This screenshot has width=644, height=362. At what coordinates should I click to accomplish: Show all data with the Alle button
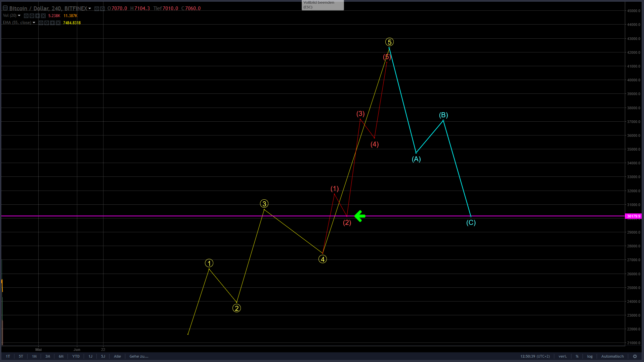[117, 356]
